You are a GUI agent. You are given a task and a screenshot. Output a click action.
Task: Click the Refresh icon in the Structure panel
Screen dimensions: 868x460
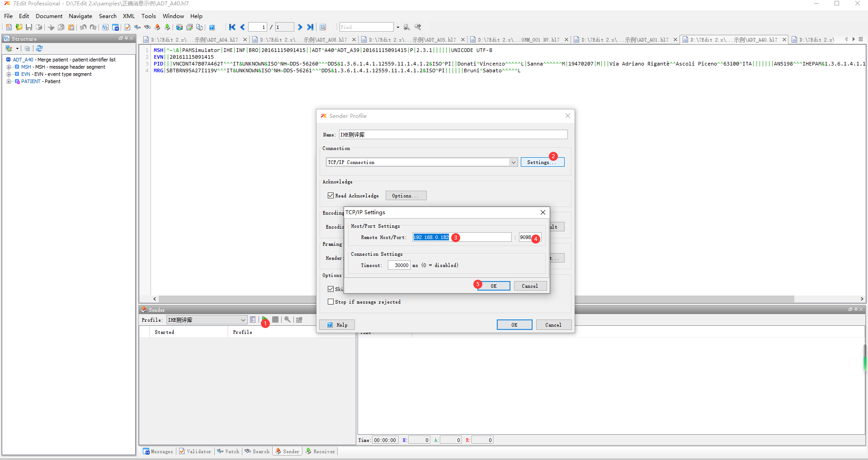pyautogui.click(x=39, y=48)
